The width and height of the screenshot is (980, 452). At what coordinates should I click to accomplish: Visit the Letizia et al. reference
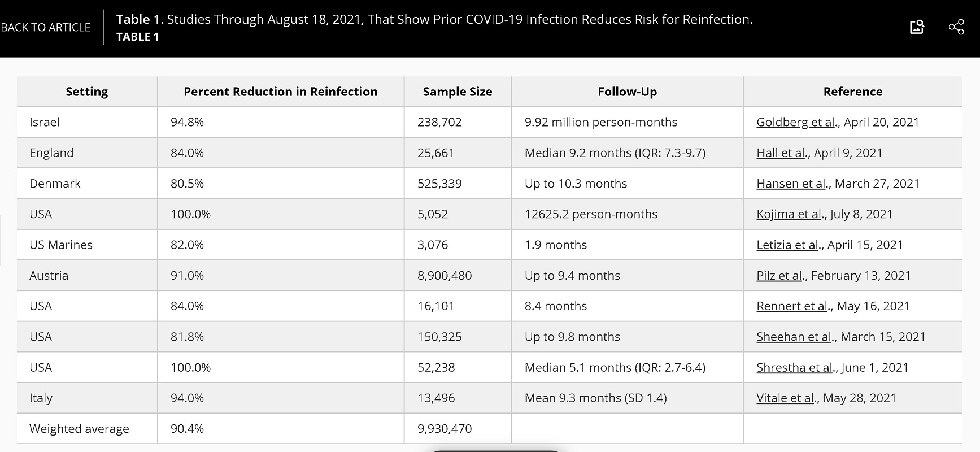click(789, 245)
